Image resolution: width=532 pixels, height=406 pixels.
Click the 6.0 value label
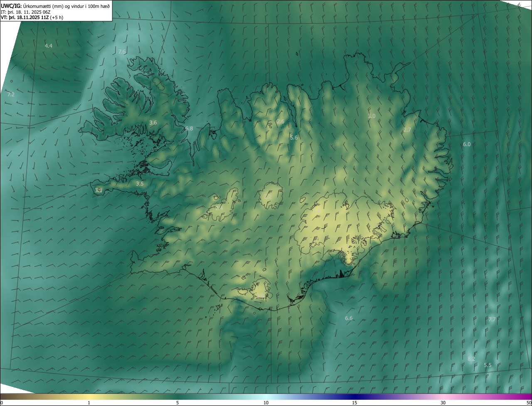pos(467,144)
